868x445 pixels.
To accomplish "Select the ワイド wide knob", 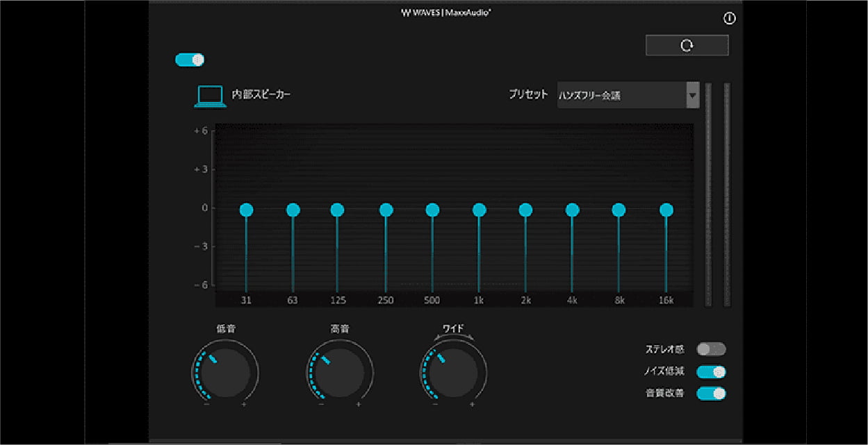I will click(x=453, y=373).
